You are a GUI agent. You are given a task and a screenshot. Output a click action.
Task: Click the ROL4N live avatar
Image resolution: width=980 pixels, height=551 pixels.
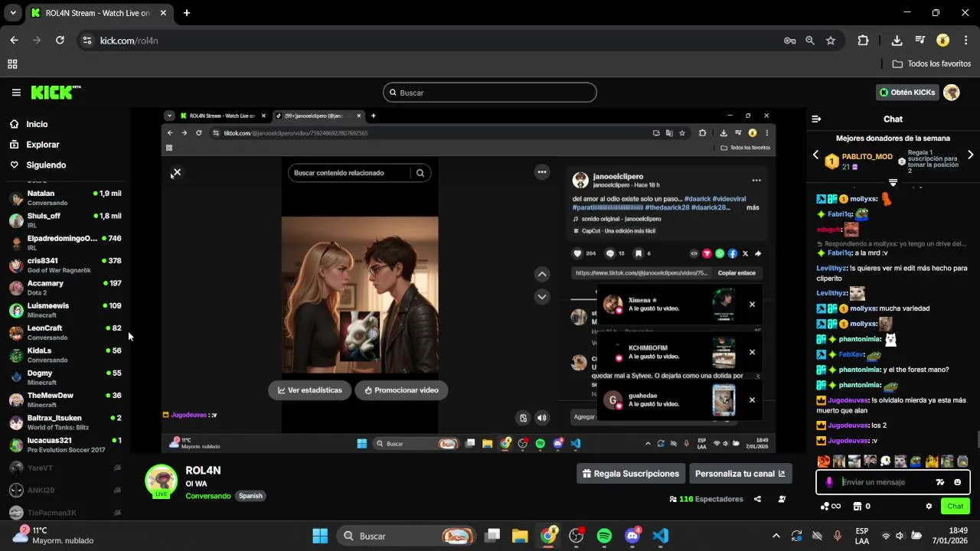162,481
